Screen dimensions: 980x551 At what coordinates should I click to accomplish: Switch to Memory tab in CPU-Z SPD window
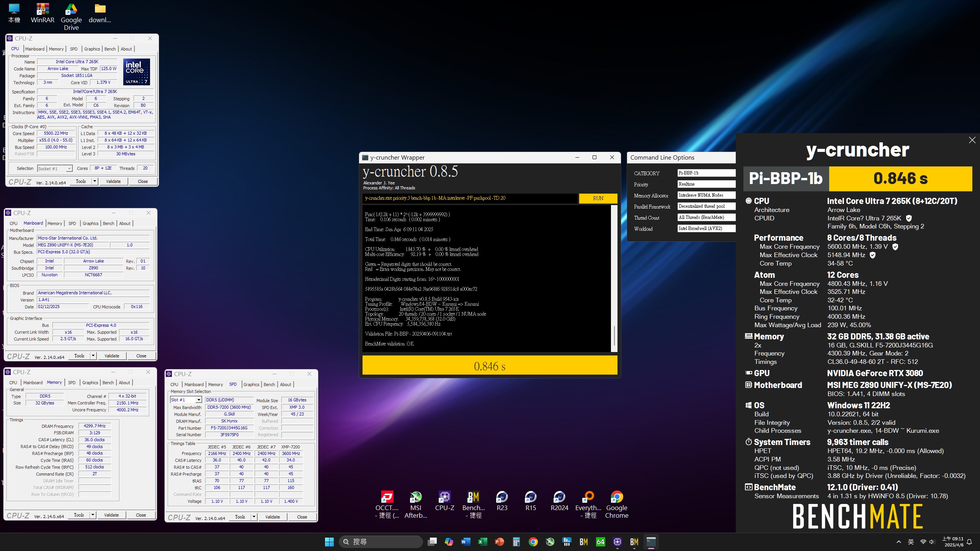[216, 385]
